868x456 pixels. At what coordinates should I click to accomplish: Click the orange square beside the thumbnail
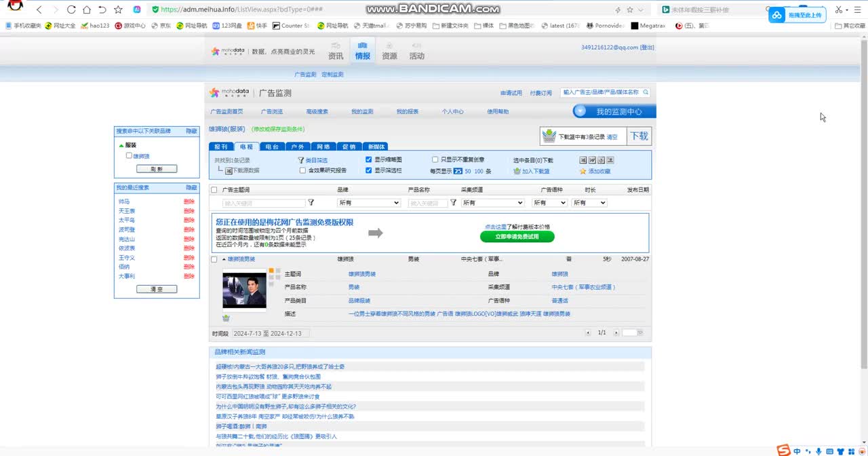click(x=271, y=271)
